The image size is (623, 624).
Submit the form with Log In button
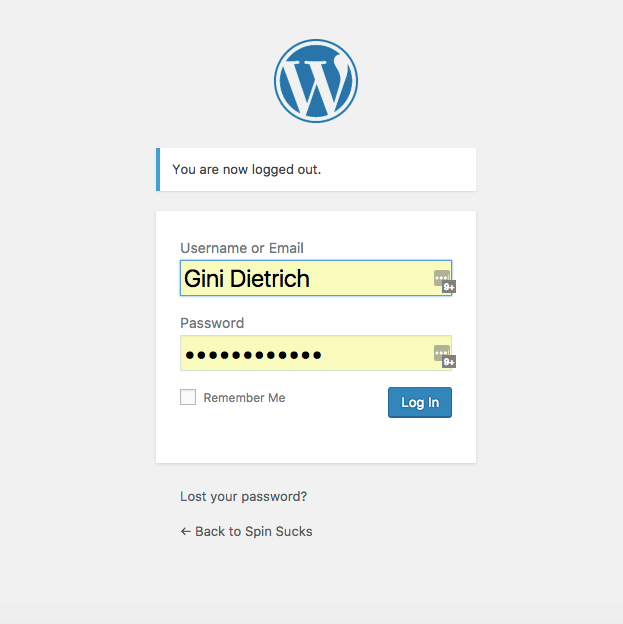click(420, 402)
